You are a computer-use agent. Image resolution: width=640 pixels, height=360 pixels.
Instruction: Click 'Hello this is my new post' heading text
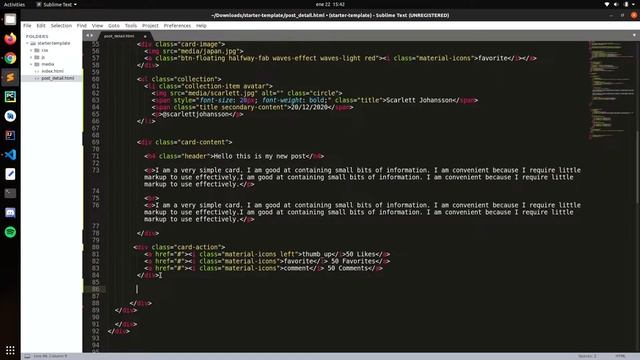point(260,156)
